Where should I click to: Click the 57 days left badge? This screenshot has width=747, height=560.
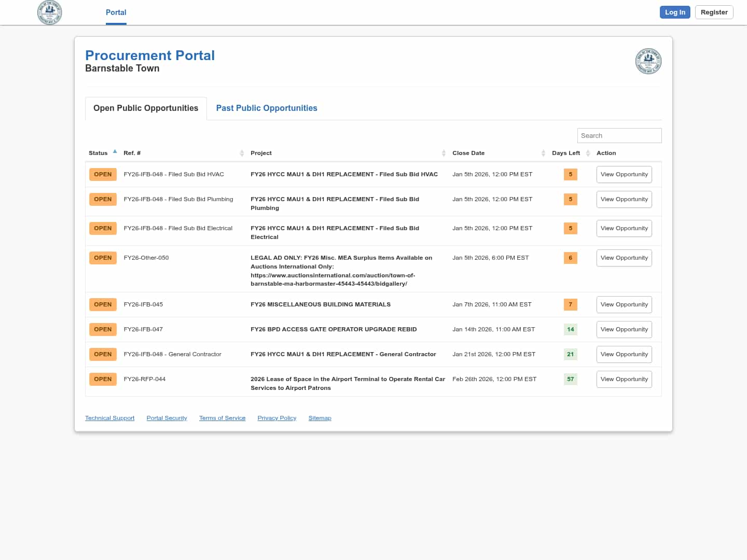tap(570, 379)
